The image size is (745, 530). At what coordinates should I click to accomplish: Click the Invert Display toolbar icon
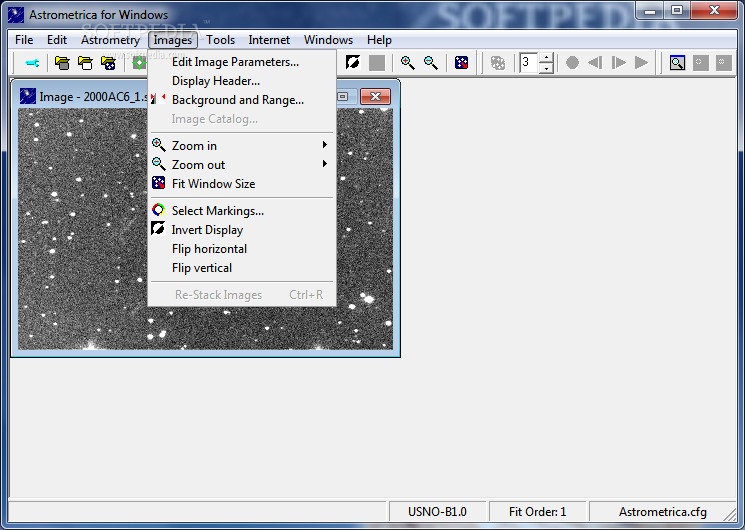(x=353, y=63)
